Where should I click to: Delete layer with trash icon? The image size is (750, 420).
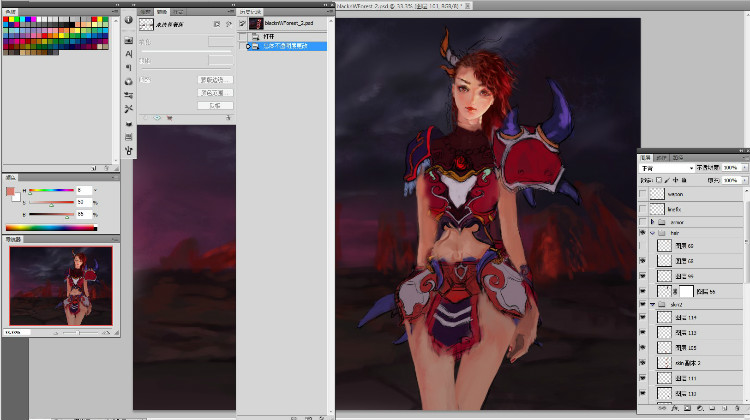(x=737, y=408)
